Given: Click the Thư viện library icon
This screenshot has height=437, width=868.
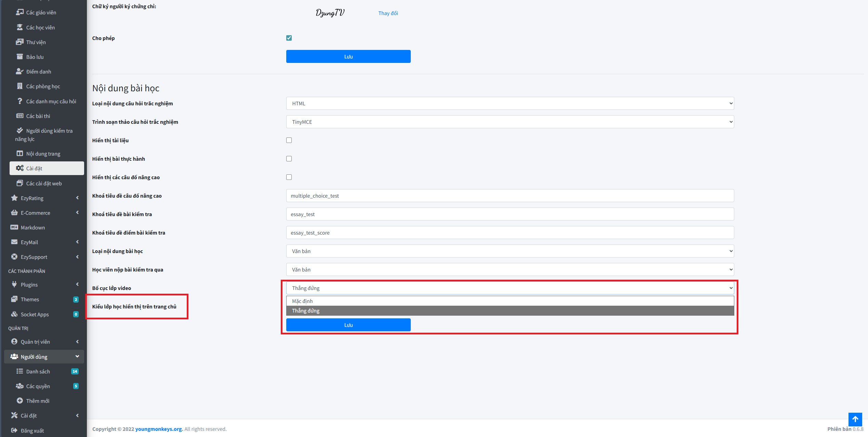Looking at the screenshot, I should click(x=19, y=42).
